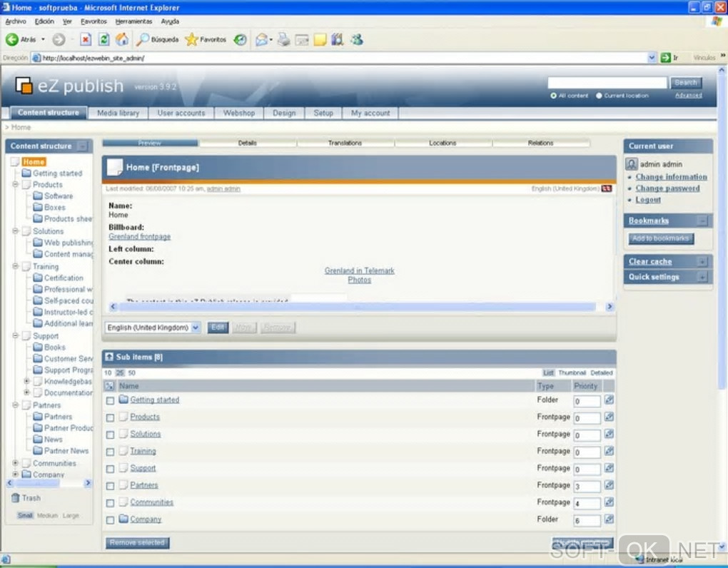This screenshot has width=728, height=568.
Task: Click the eZ publish logo
Action: coord(70,86)
